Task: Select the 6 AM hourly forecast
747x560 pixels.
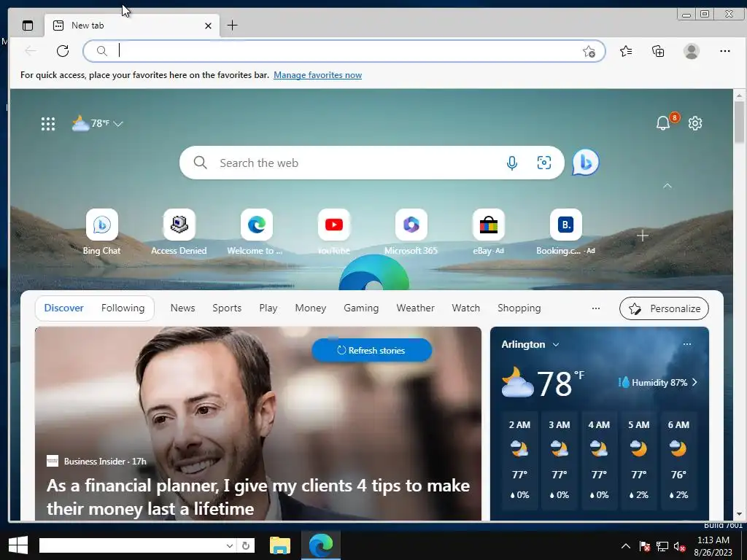Action: pos(678,460)
